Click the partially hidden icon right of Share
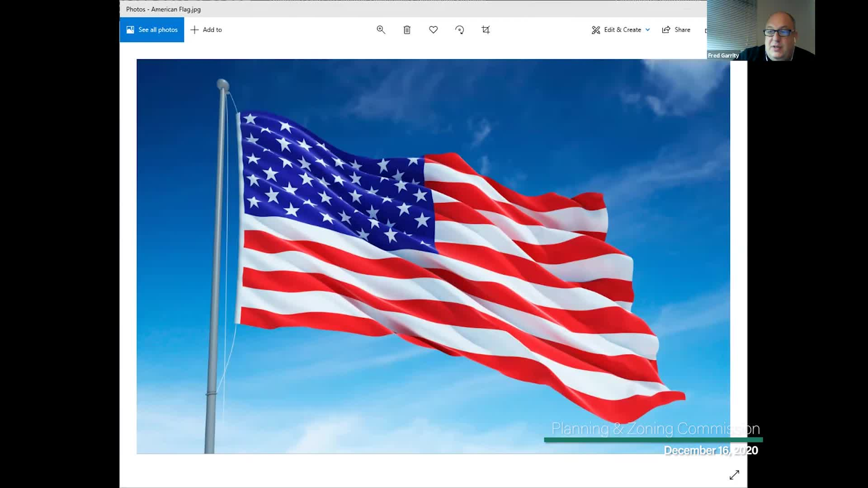Image resolution: width=868 pixels, height=488 pixels. pyautogui.click(x=706, y=30)
